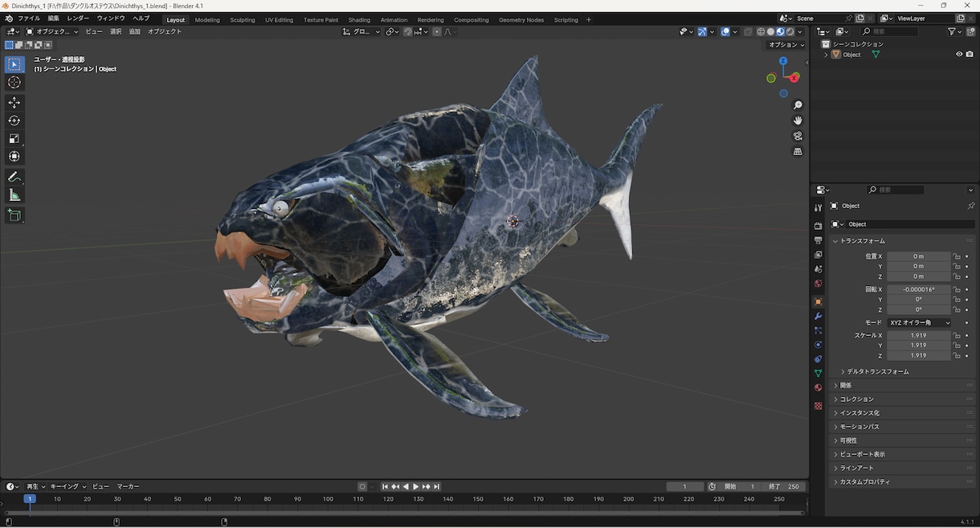This screenshot has width=980, height=528.
Task: Click the pan view hand icon
Action: [798, 121]
